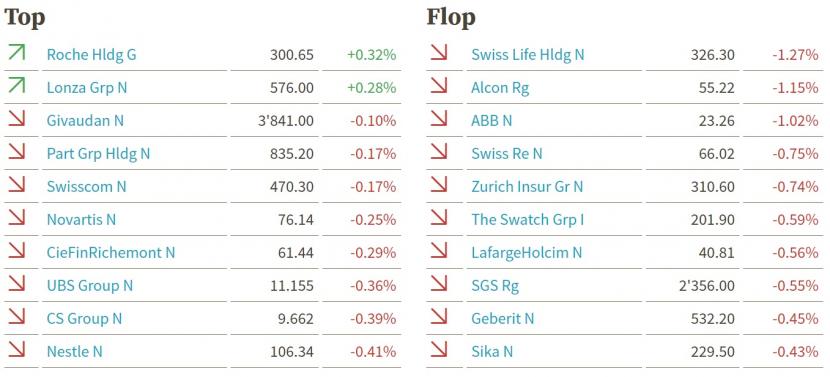This screenshot has height=377, width=830.
Task: Click the red down arrow next to Sika N
Action: 439,349
